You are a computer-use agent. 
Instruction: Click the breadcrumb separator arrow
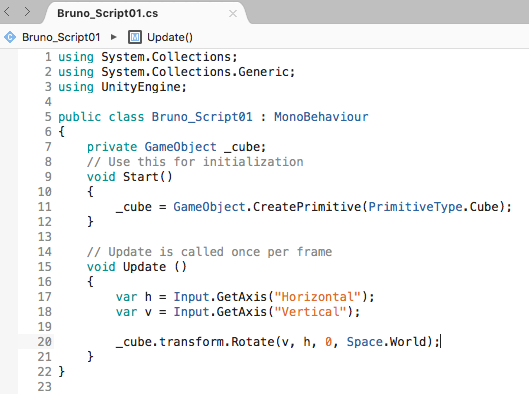[x=114, y=37]
